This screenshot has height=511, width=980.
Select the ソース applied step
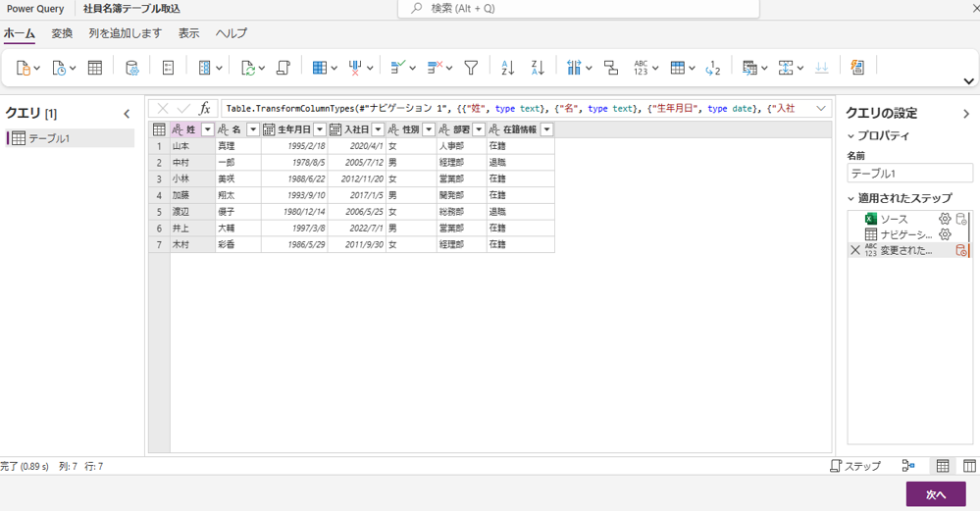point(894,219)
